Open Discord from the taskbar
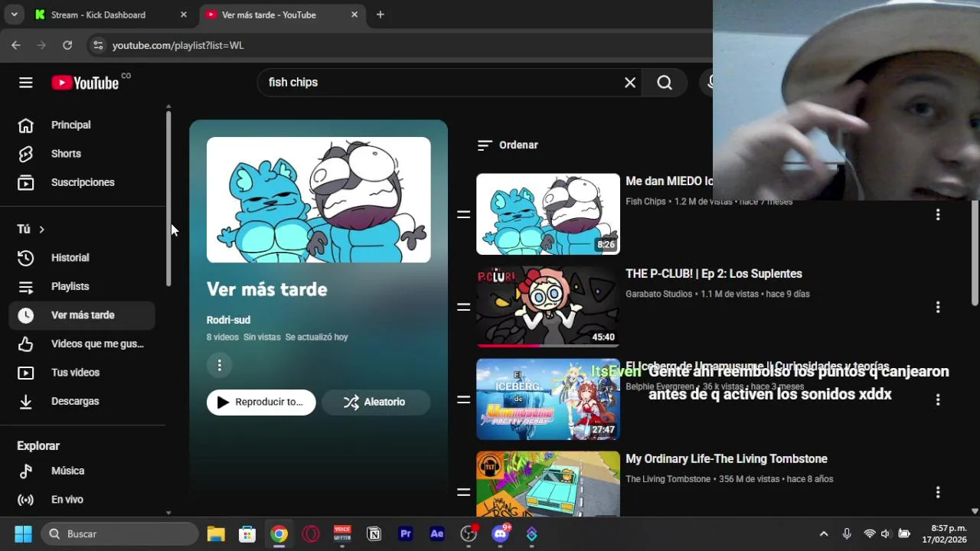The height and width of the screenshot is (551, 980). [501, 534]
